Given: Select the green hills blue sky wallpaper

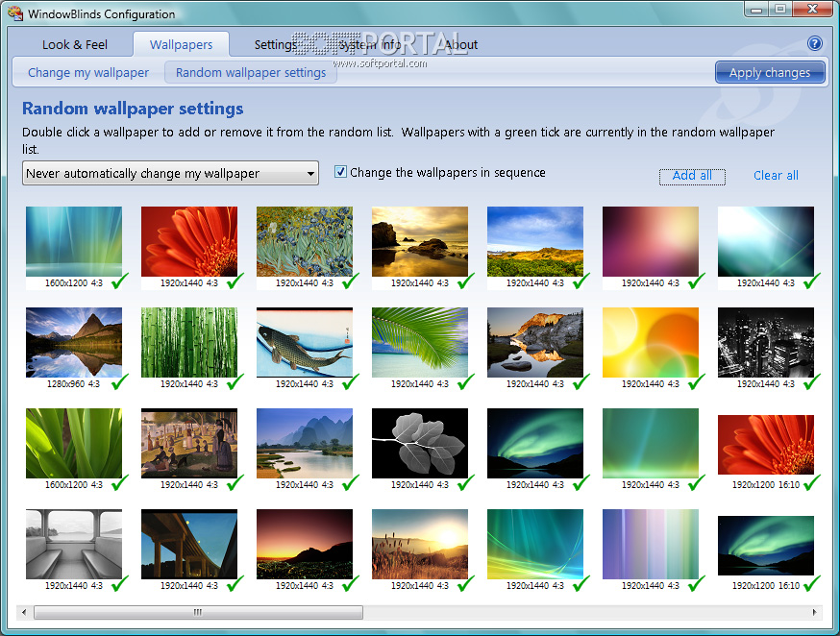Looking at the screenshot, I should 535,241.
